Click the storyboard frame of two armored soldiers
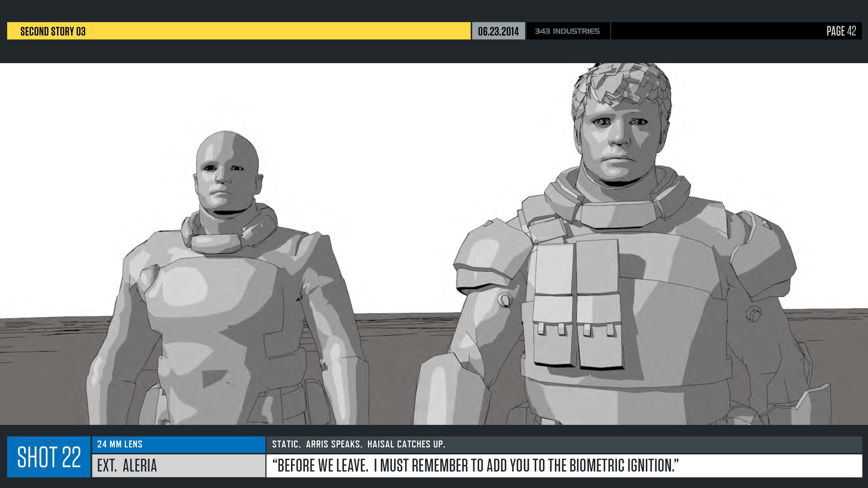The image size is (868, 488). (x=434, y=244)
